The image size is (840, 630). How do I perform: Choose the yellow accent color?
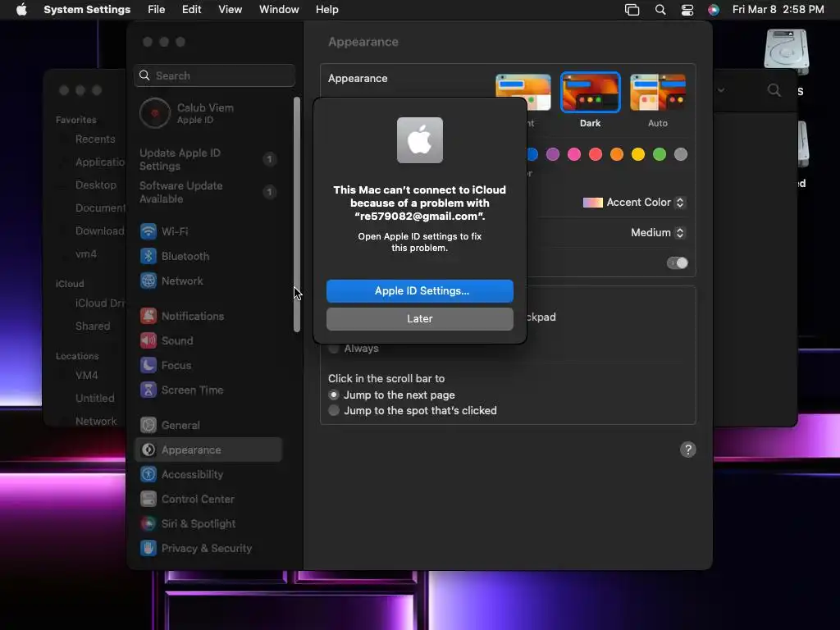point(638,154)
